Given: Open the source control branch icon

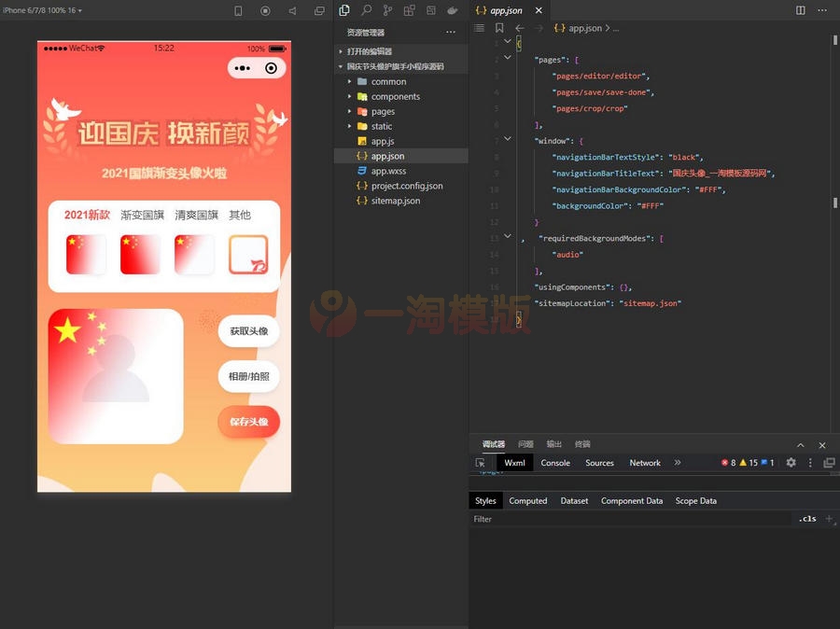Looking at the screenshot, I should click(x=387, y=10).
